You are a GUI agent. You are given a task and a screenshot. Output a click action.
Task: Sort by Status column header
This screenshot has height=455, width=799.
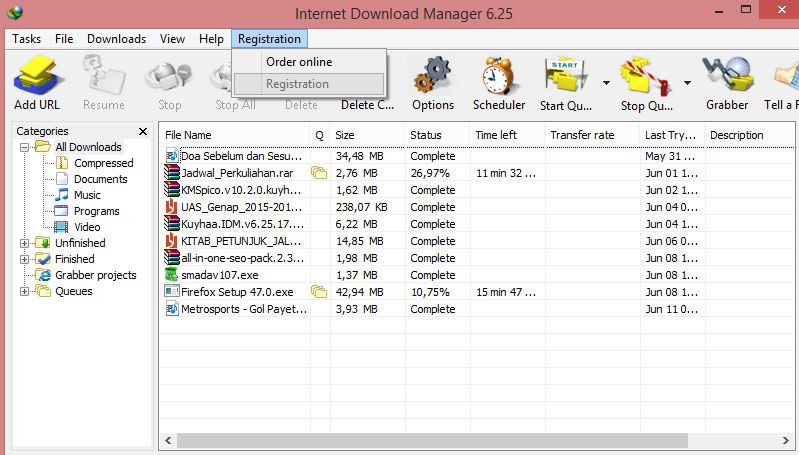pos(437,135)
